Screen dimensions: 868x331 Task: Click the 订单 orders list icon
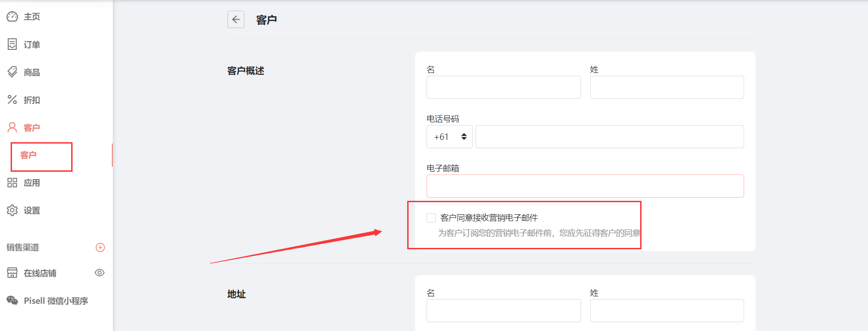[12, 44]
